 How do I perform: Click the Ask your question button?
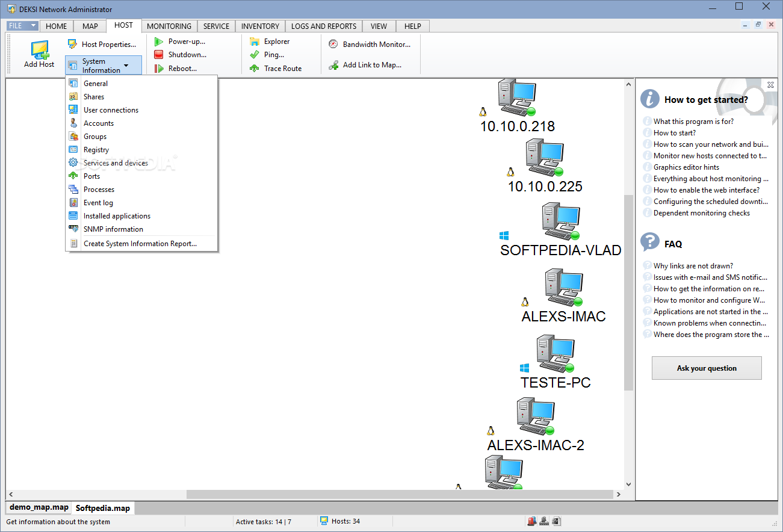pyautogui.click(x=707, y=368)
